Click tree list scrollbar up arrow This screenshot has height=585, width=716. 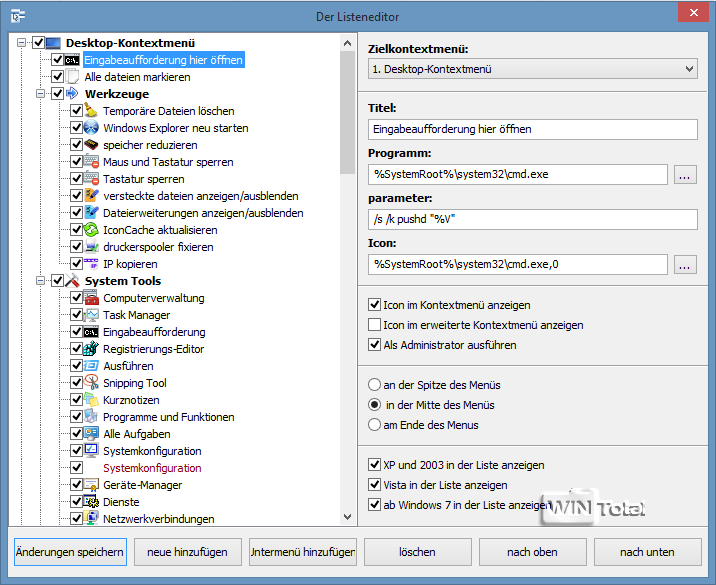(347, 43)
